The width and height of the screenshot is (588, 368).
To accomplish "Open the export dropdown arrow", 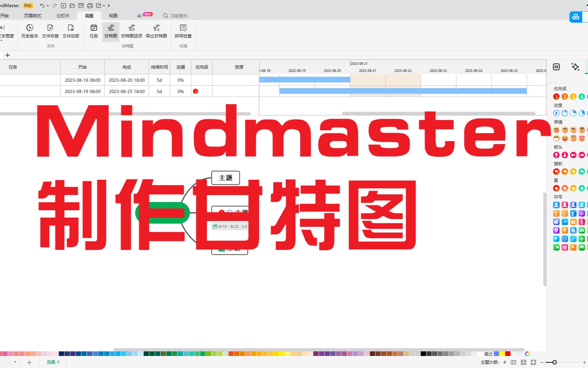I will [x=104, y=6].
